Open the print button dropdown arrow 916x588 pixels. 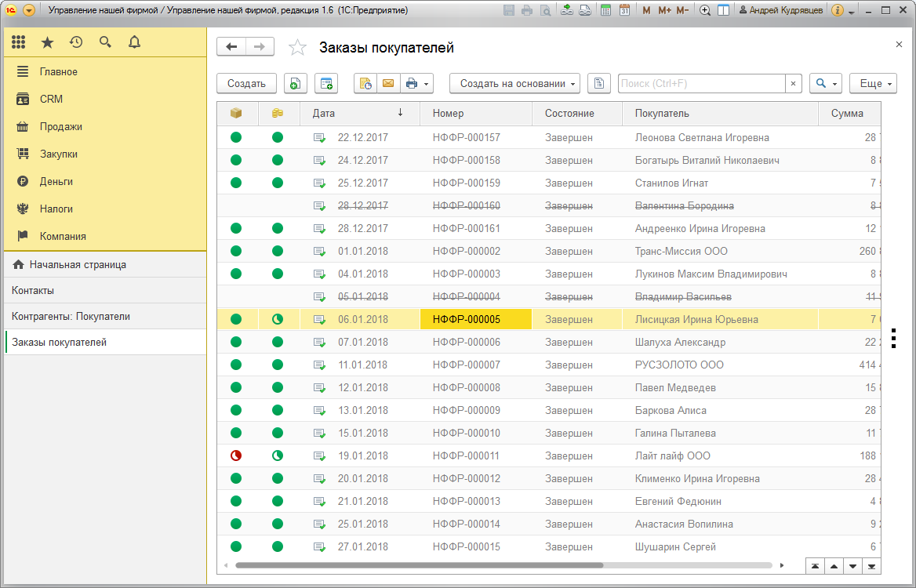click(427, 84)
